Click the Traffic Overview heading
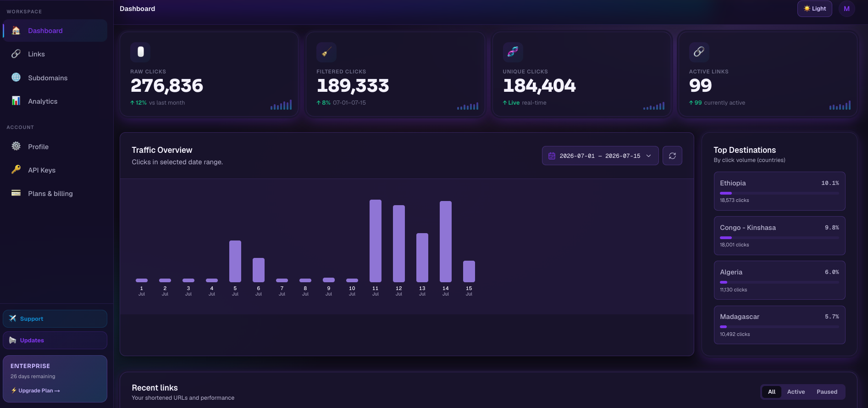The height and width of the screenshot is (408, 868). click(x=162, y=150)
